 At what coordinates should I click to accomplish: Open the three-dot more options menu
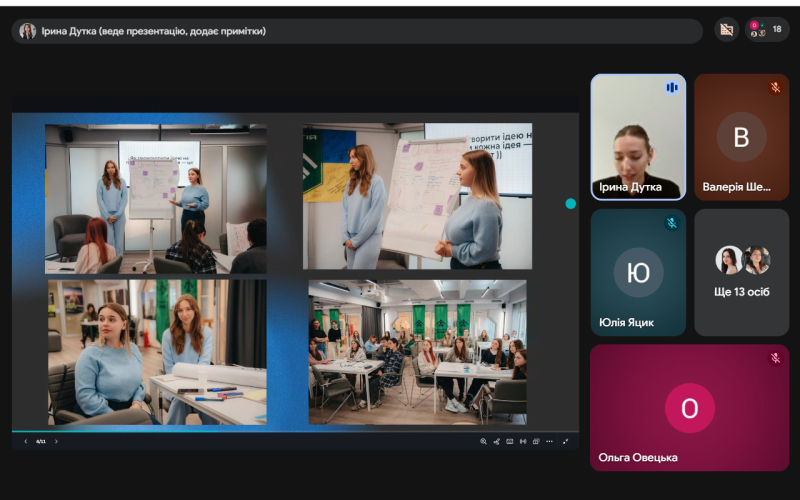point(549,441)
